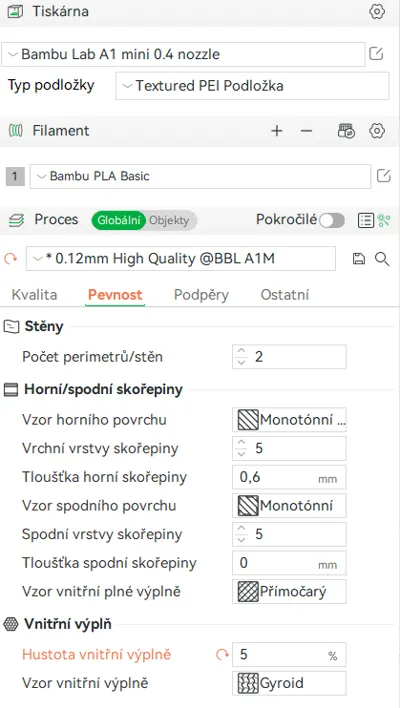This screenshot has height=708, width=400.
Task: Click the AMS filament sync icon
Action: (x=346, y=131)
